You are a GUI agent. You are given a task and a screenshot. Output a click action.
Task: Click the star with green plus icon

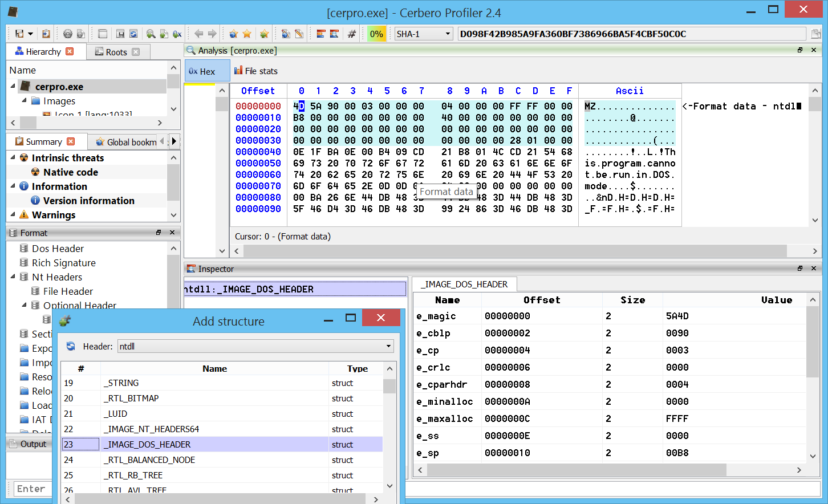[x=264, y=34]
